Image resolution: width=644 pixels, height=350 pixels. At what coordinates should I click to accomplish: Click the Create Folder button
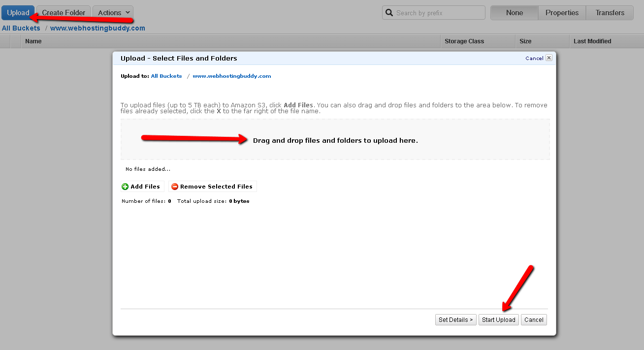point(64,13)
